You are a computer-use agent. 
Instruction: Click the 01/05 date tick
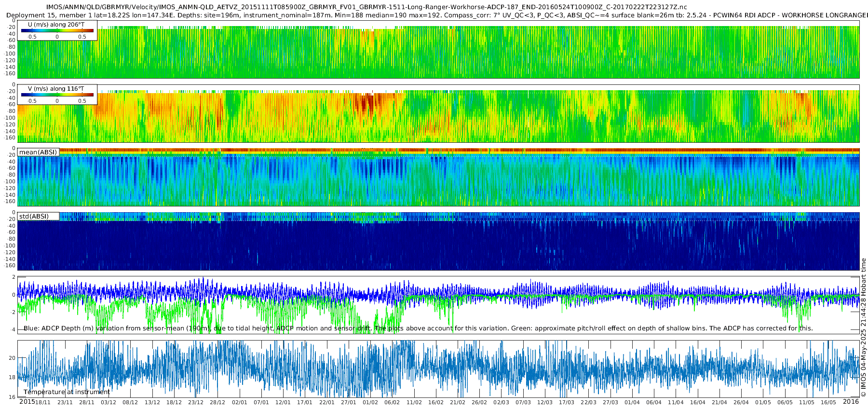[x=763, y=402]
